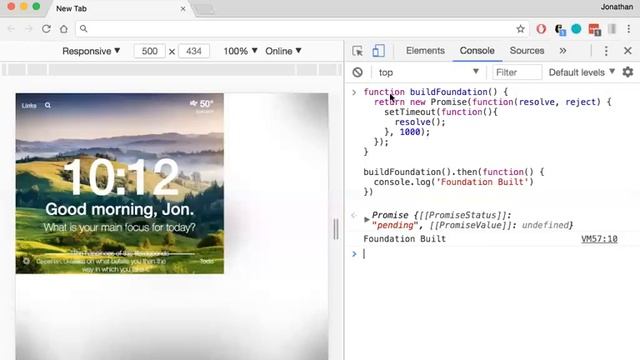640x360 pixels.
Task: Switch to the Sources tab
Action: pos(527,51)
